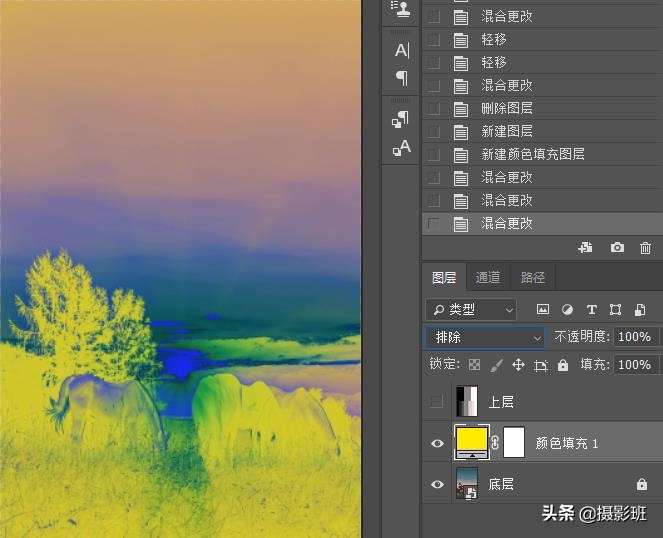Screen dimensions: 663x538
Task: Prevent auto-nesting into artboards lock icon
Action: 541,365
